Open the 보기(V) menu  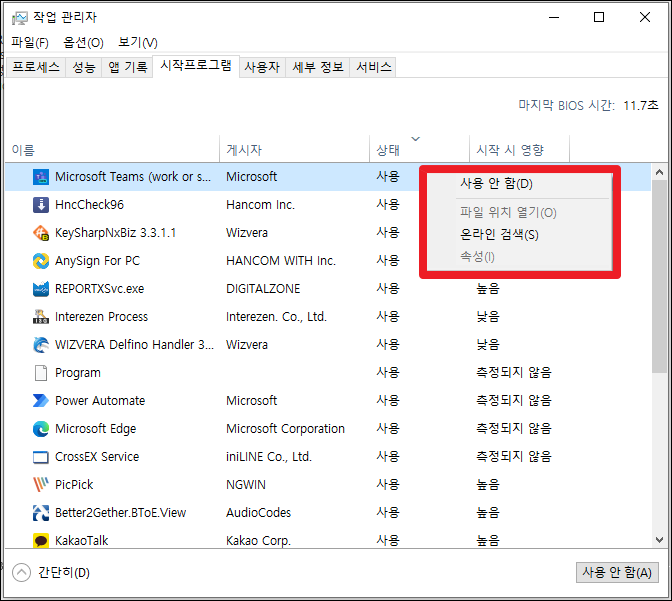(138, 42)
